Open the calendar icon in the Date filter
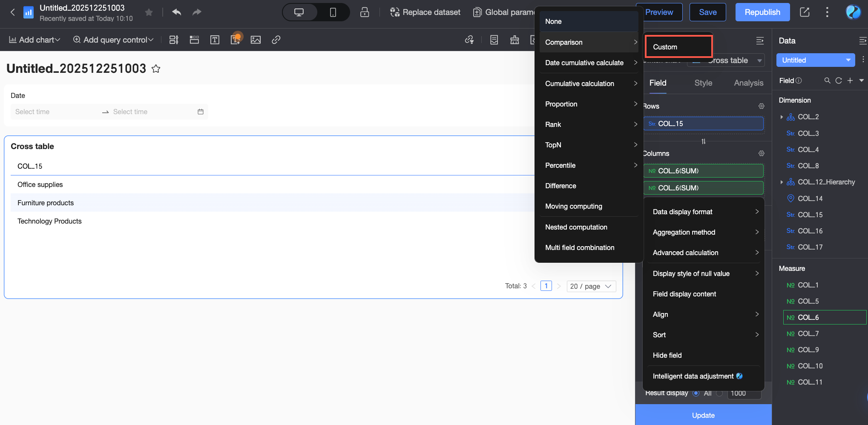 (201, 112)
